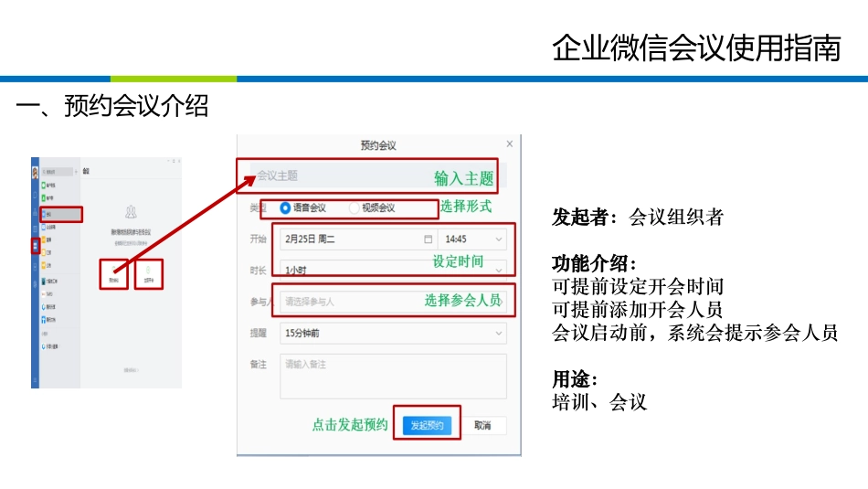Click the group-of-people meeting illustration
Viewport: 868px width, 489px height.
click(132, 212)
